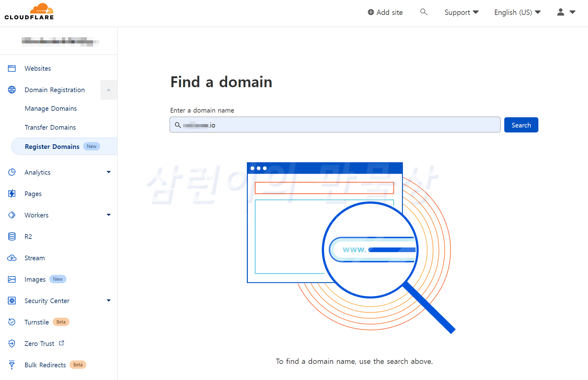The width and height of the screenshot is (588, 380).
Task: Focus the domain name input field
Action: click(335, 125)
